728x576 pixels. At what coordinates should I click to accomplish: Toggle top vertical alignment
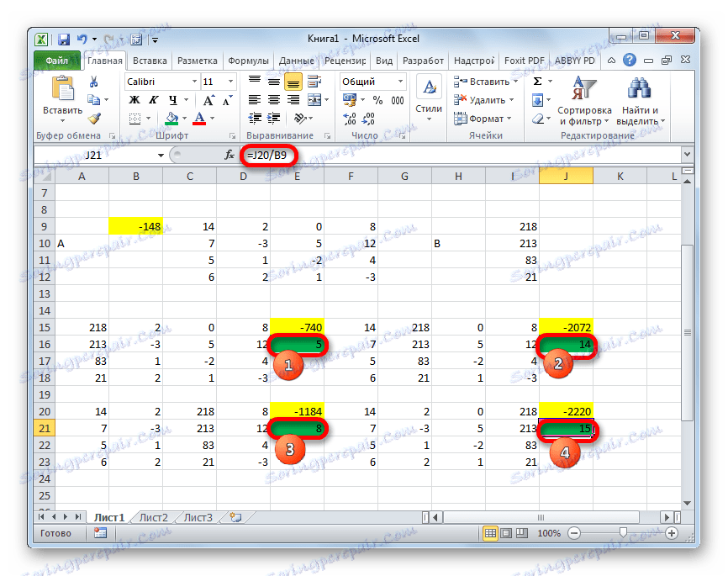(x=255, y=81)
